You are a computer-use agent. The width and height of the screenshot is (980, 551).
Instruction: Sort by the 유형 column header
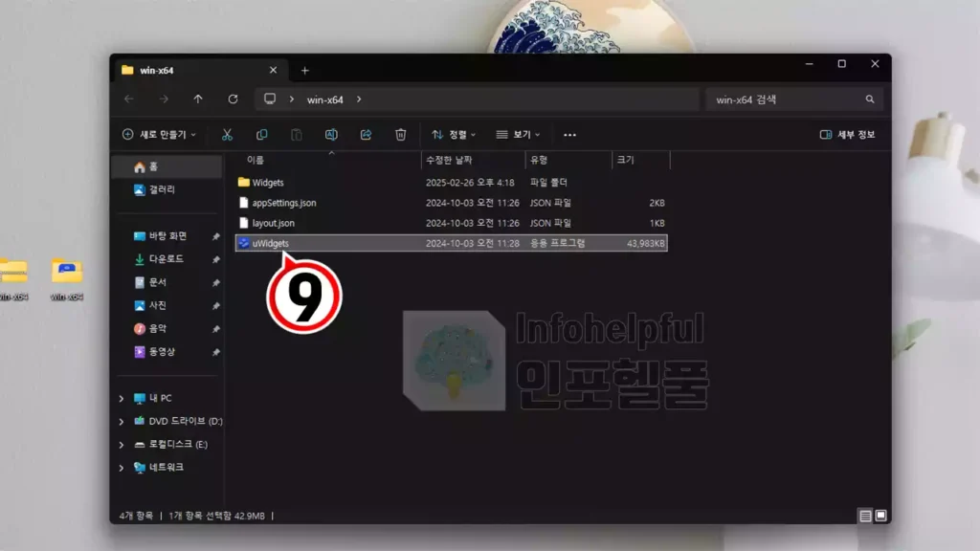(539, 160)
